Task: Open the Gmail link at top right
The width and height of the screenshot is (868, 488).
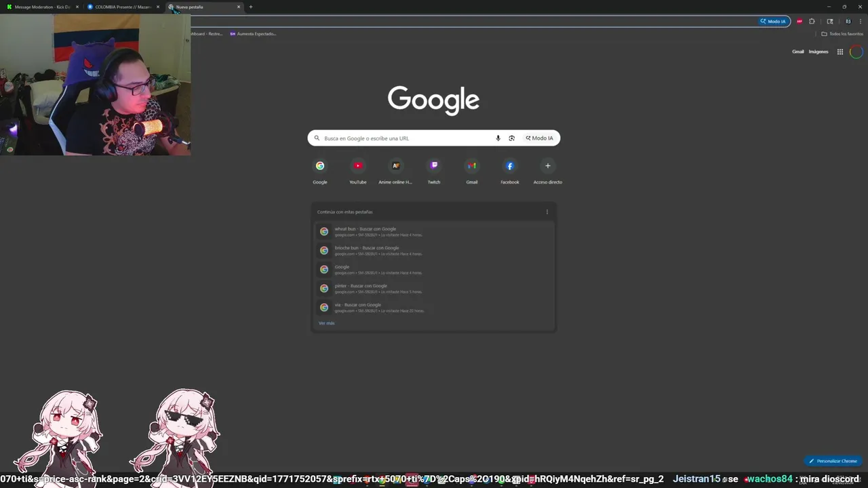Action: 798,52
